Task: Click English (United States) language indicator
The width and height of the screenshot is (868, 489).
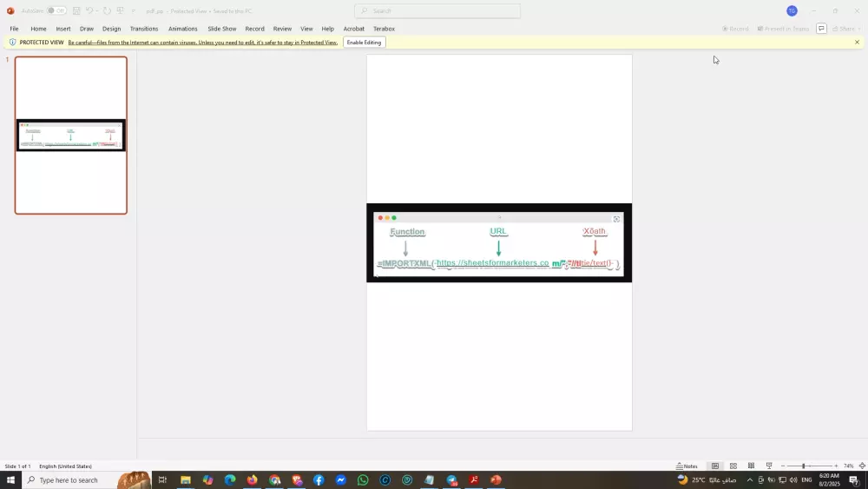Action: (65, 466)
